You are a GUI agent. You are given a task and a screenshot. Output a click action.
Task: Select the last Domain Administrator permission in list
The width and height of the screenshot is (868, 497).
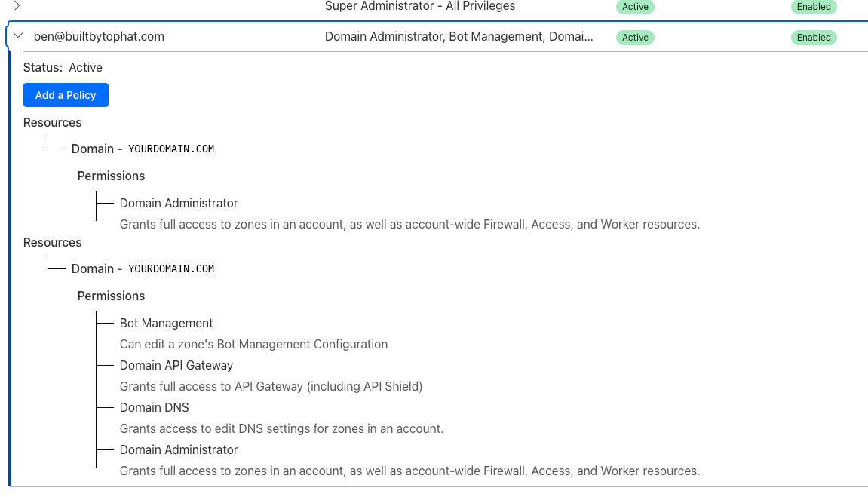pos(179,449)
